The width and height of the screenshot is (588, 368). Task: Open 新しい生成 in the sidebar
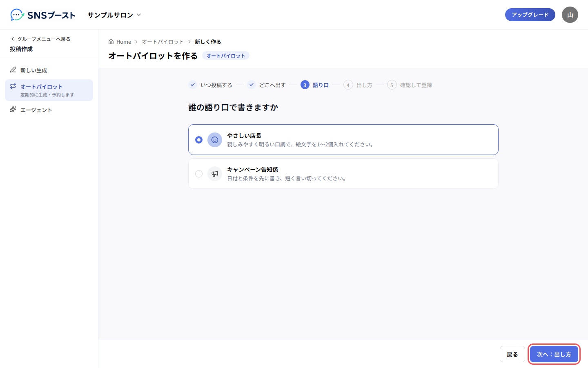coord(49,70)
